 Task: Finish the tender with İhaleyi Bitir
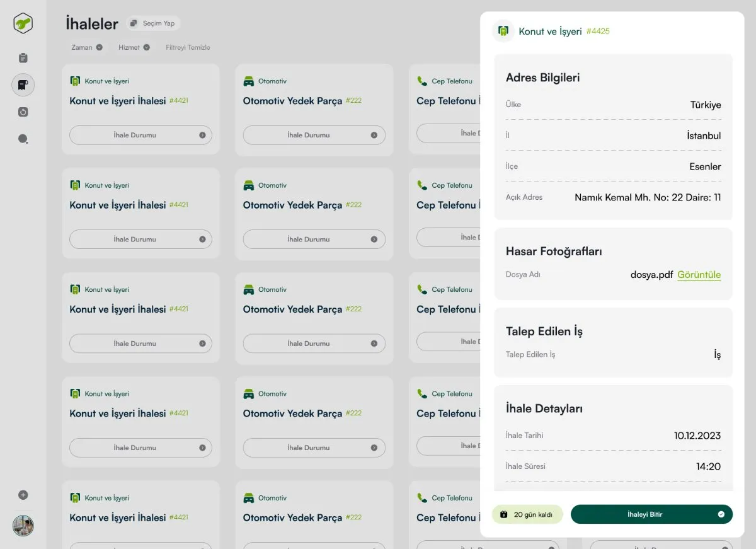point(651,514)
